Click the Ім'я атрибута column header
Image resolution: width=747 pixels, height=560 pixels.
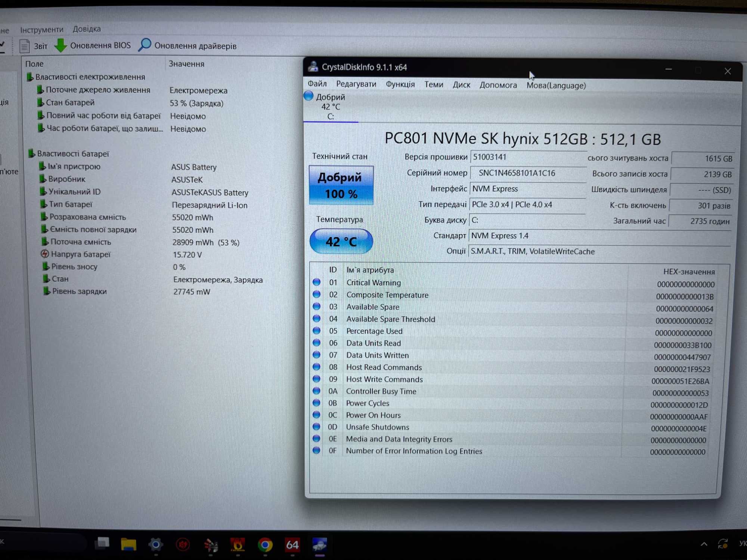click(x=370, y=270)
